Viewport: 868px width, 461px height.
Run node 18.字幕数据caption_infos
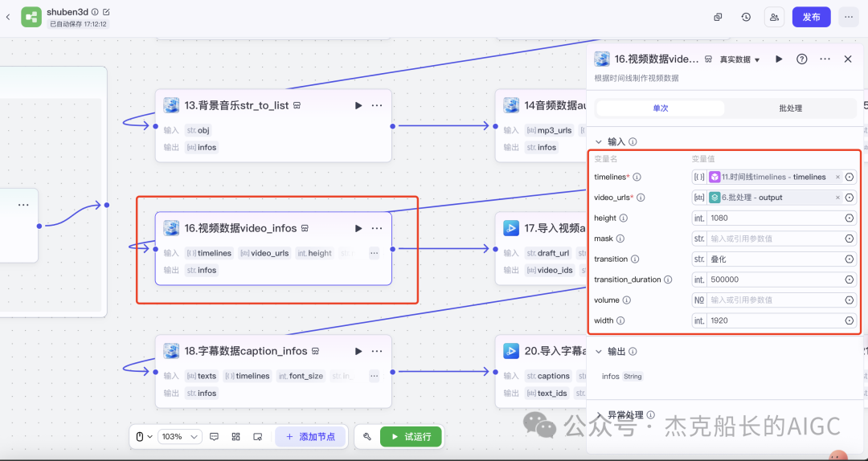point(358,351)
